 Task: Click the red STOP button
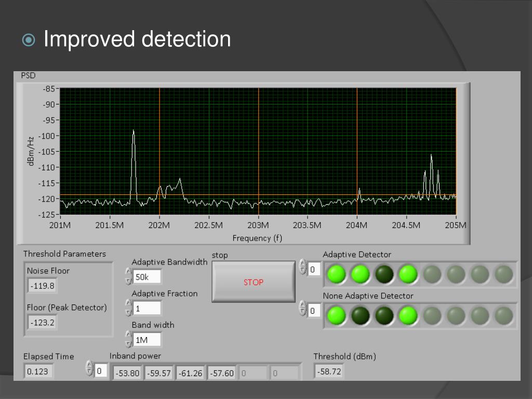tap(253, 282)
